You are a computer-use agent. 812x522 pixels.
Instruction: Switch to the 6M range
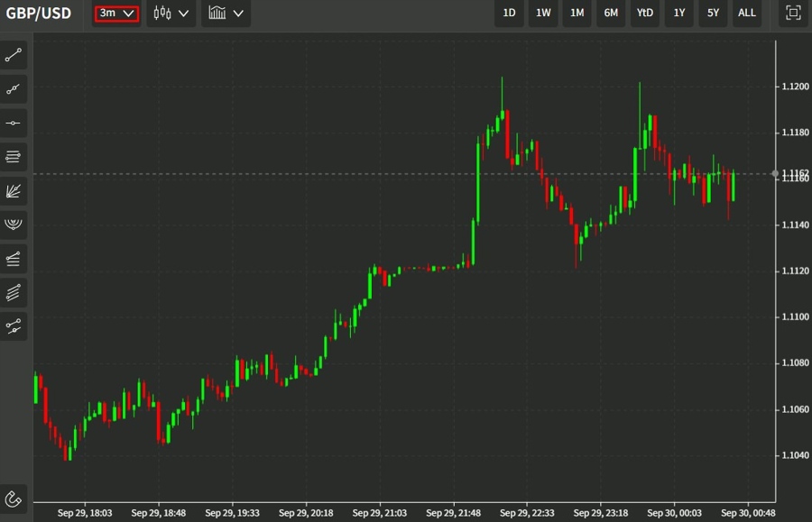click(611, 13)
